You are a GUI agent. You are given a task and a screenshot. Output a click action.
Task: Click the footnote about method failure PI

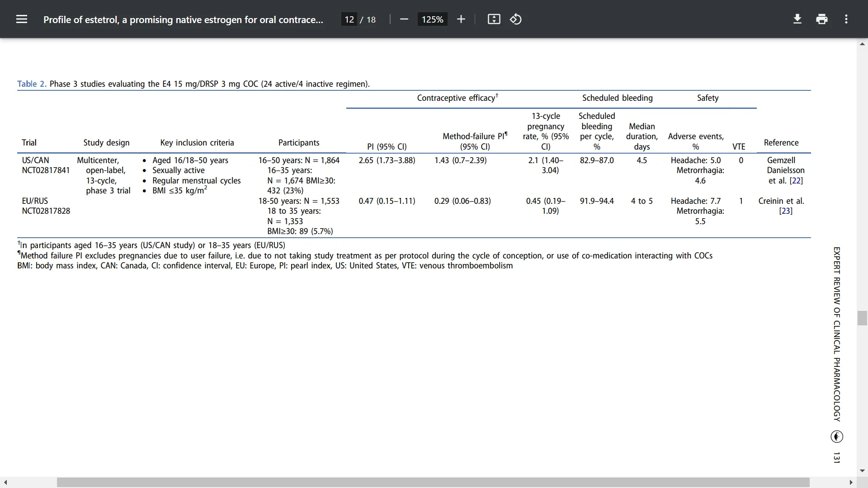(x=365, y=256)
